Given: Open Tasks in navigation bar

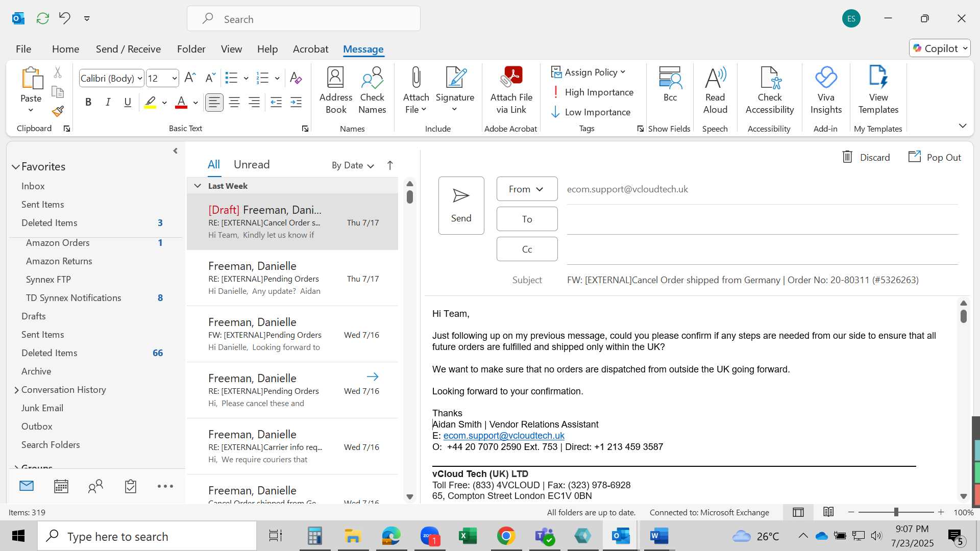Looking at the screenshot, I should point(131,486).
